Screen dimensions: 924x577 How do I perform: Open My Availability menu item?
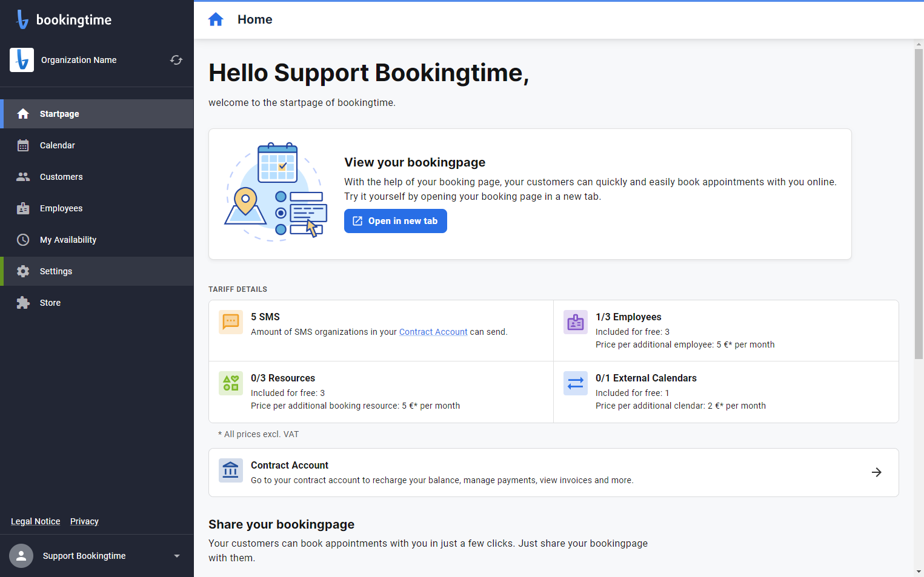97,240
